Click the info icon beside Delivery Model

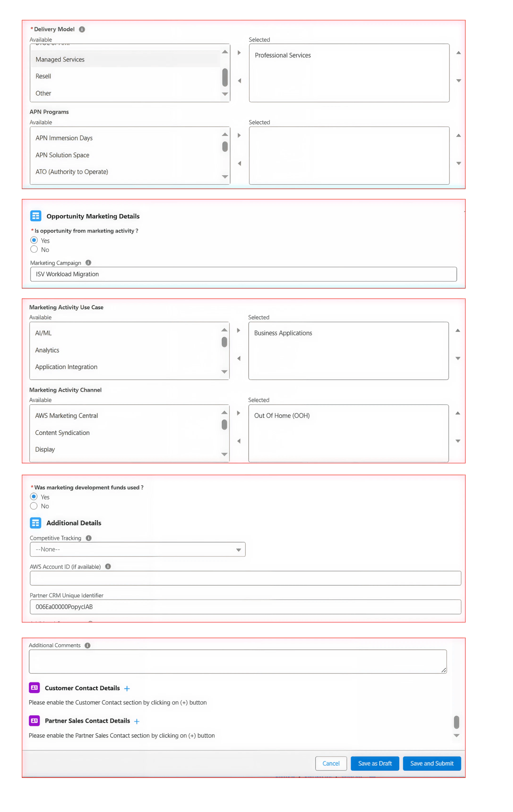pos(82,29)
